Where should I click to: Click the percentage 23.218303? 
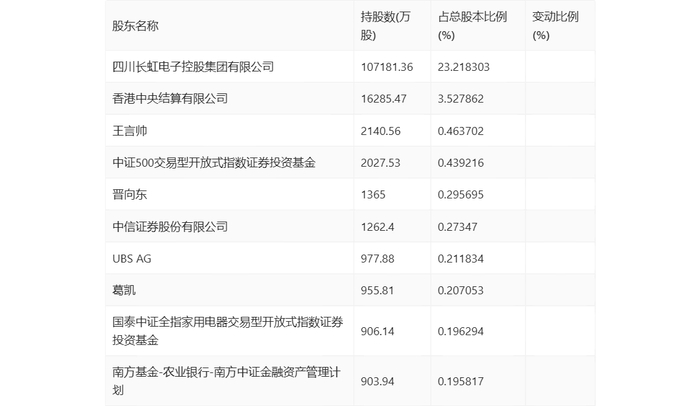(x=463, y=67)
